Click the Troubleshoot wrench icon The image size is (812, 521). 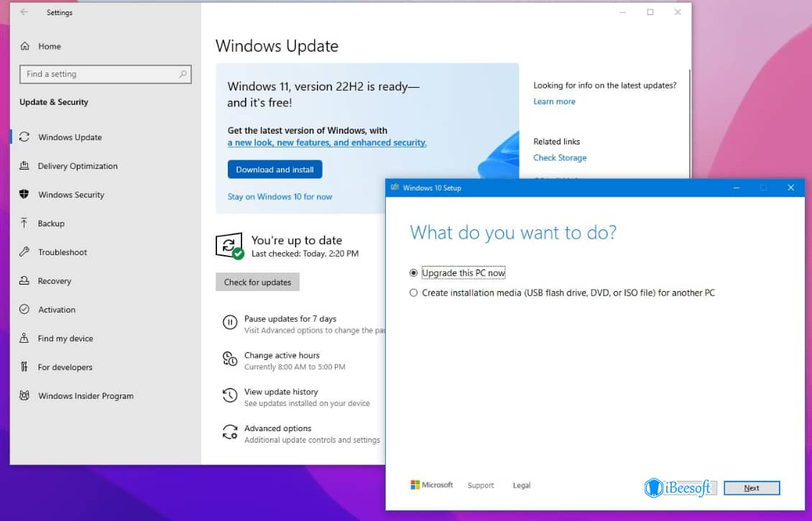coord(24,252)
